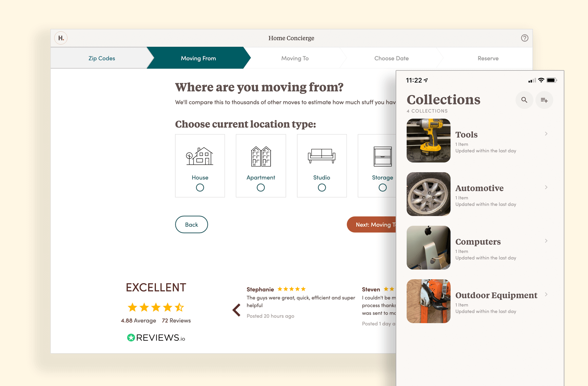Click the EXCELLENT rating heading
This screenshot has height=386, width=588.
[156, 287]
